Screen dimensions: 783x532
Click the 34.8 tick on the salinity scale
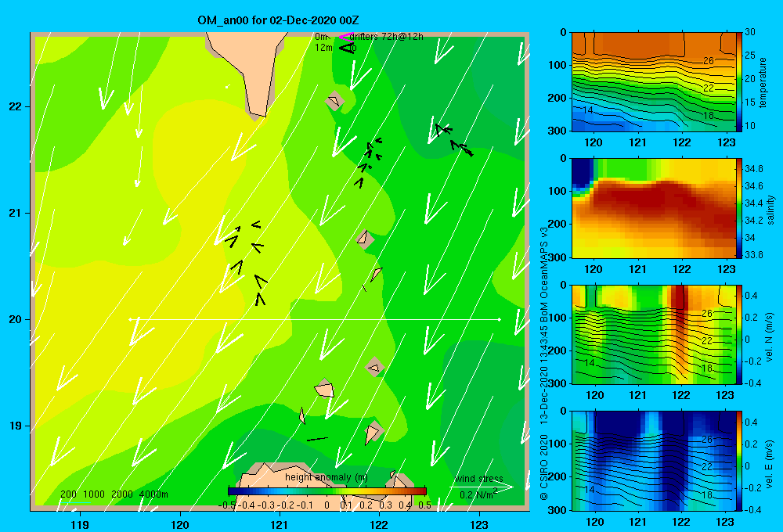[753, 169]
